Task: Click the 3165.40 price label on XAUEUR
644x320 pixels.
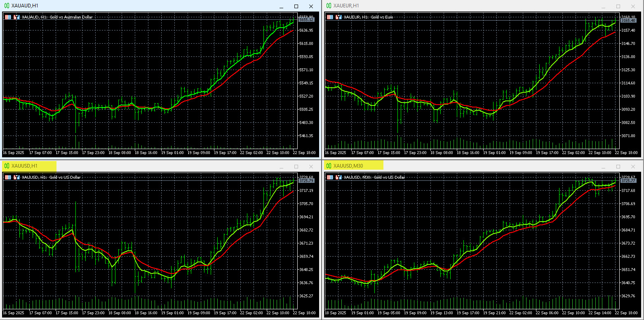Action: (x=628, y=20)
